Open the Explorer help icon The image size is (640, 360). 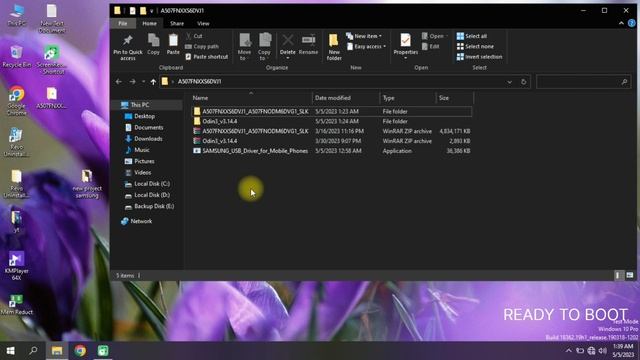631,23
